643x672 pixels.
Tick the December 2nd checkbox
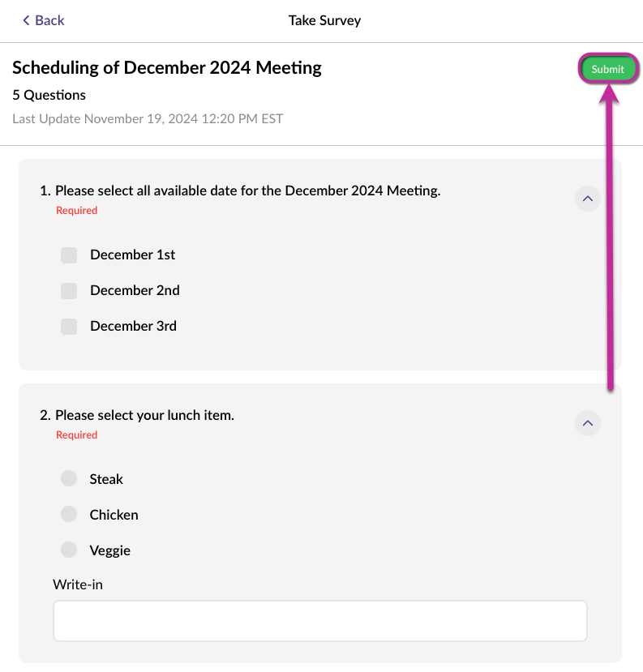[x=69, y=291]
